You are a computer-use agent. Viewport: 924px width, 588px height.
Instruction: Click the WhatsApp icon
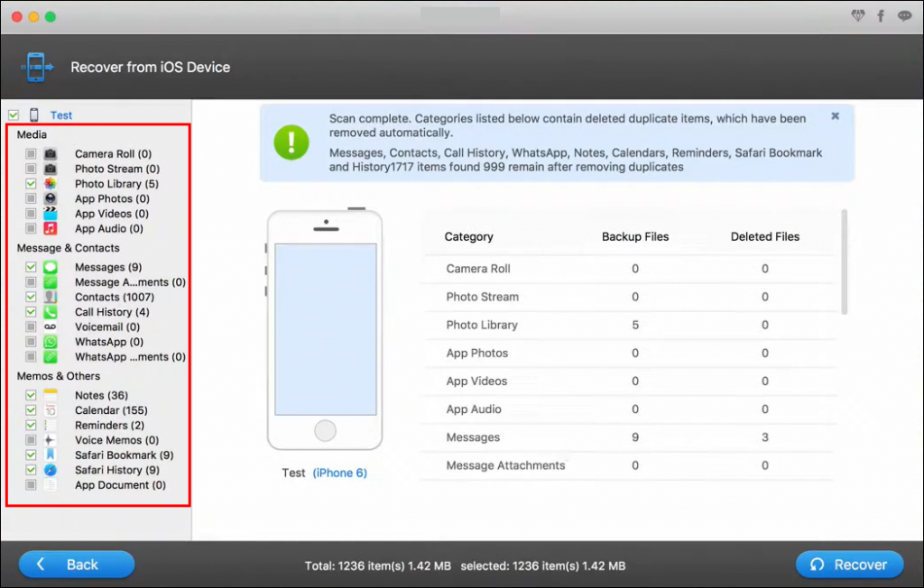point(49,342)
